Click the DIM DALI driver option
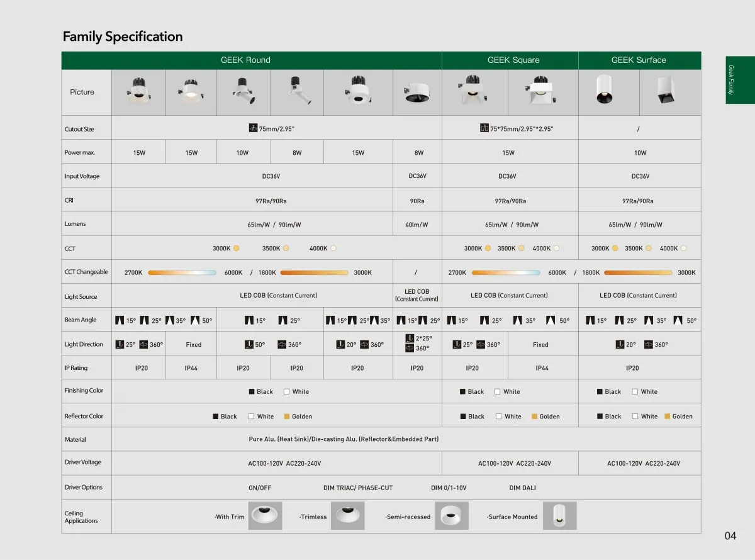The height and width of the screenshot is (560, 755). click(522, 488)
